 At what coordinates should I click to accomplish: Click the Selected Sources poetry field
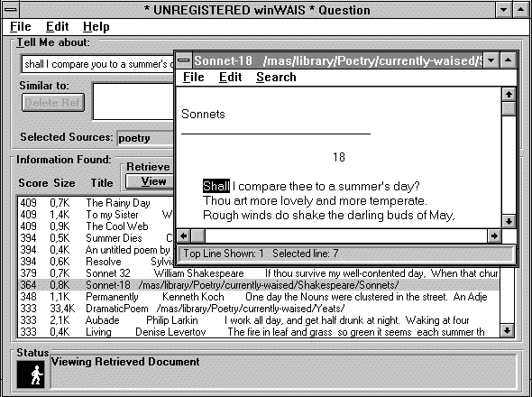pyautogui.click(x=145, y=138)
